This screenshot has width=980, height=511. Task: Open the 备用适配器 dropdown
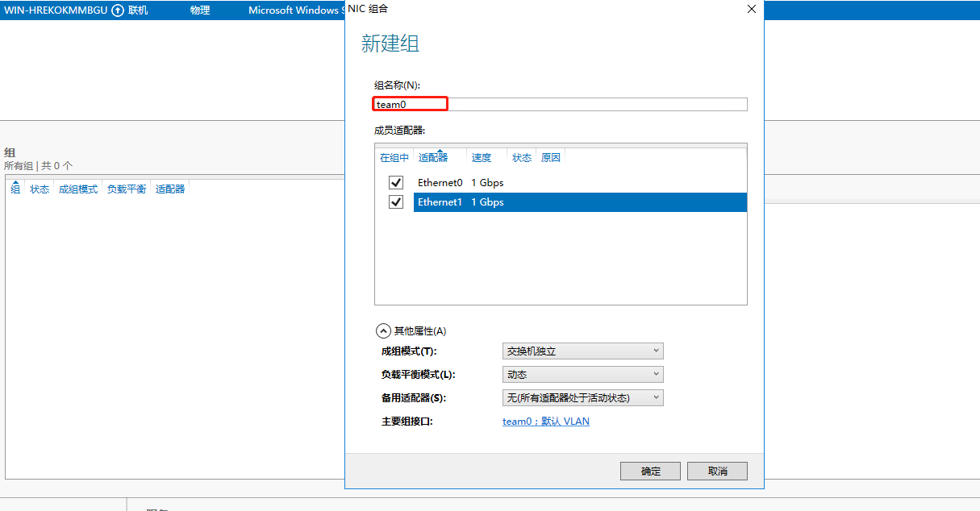(x=582, y=398)
